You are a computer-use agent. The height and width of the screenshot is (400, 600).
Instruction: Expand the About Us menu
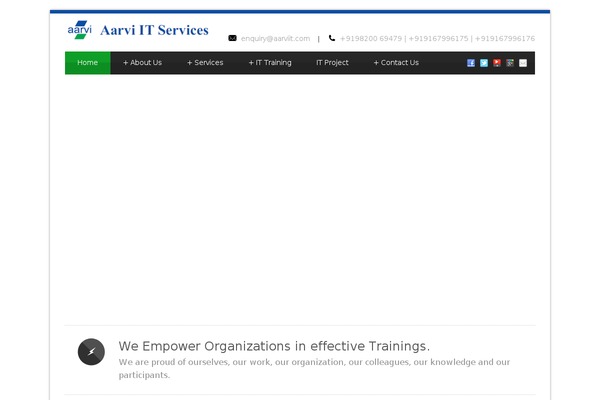coord(142,63)
